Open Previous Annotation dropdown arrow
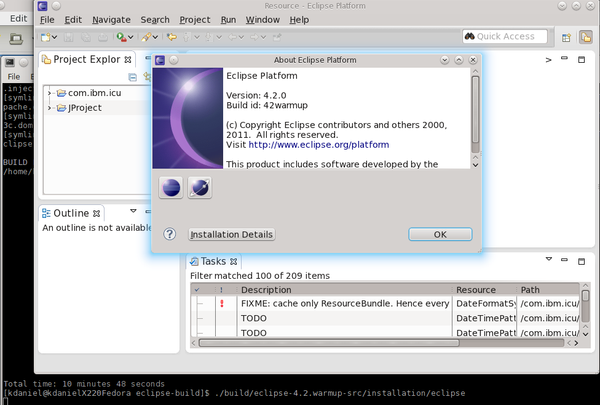600x405 pixels. pyautogui.click(x=219, y=37)
